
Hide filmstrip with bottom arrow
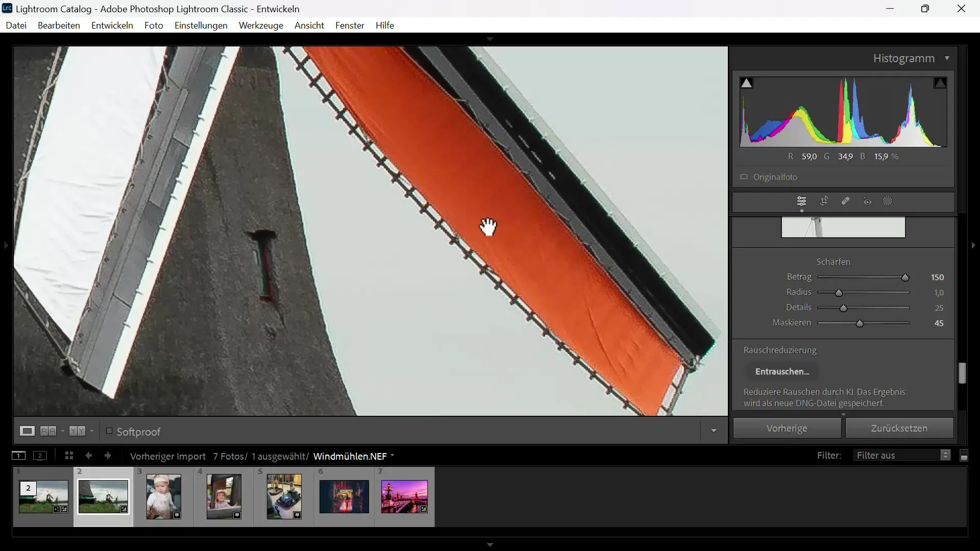click(490, 545)
